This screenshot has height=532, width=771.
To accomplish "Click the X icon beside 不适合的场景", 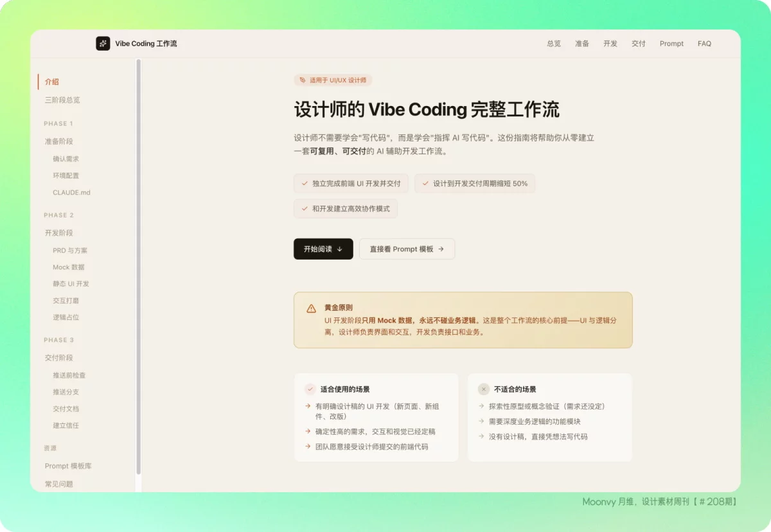I will coord(484,389).
